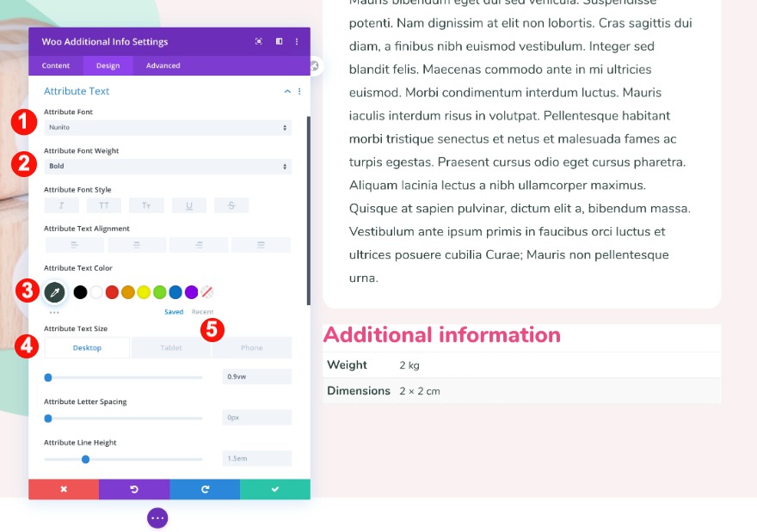The width and height of the screenshot is (757, 532).
Task: Select the transparent no-color swatch
Action: (x=207, y=292)
